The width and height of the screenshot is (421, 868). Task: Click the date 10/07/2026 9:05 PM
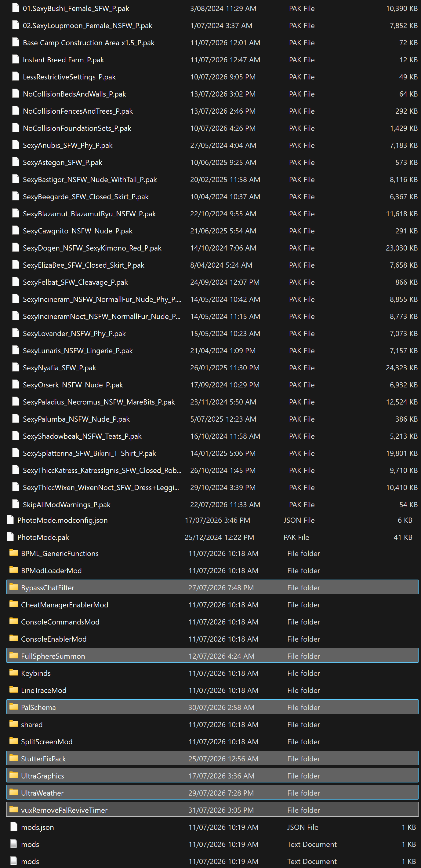point(223,77)
